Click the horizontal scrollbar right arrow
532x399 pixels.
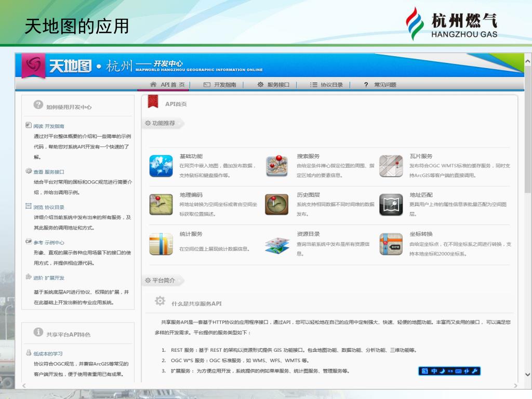516,385
